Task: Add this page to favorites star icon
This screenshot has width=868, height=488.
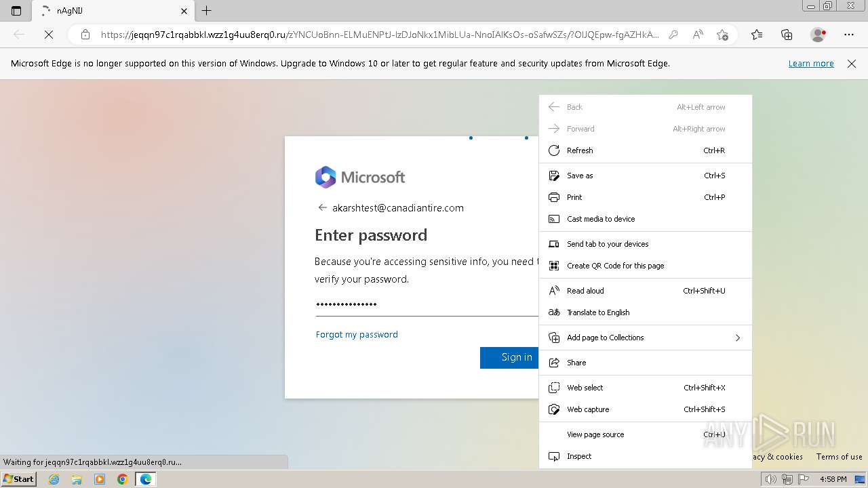Action: point(722,35)
